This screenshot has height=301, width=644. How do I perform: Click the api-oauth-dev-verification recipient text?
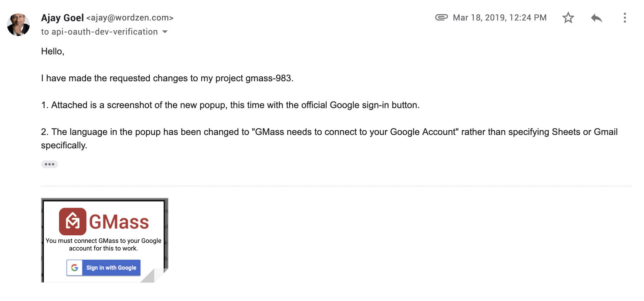104,32
